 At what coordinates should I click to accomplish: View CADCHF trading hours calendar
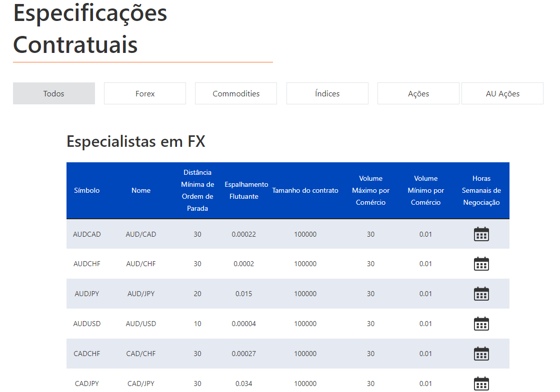tap(481, 354)
